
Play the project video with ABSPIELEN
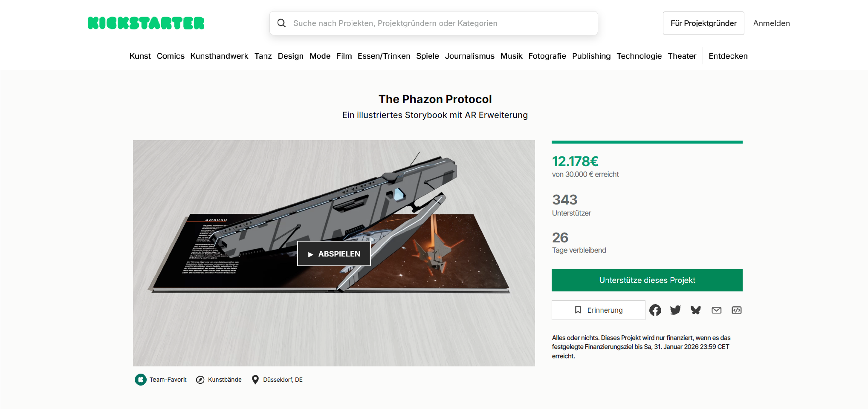click(334, 253)
